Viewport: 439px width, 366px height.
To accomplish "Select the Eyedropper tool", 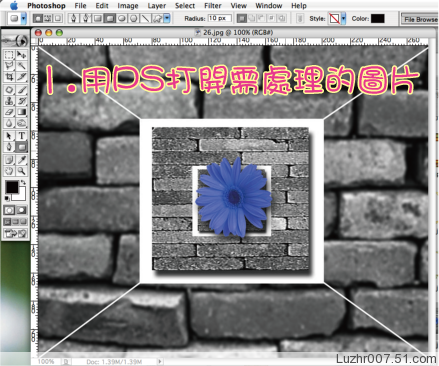I will (21, 160).
